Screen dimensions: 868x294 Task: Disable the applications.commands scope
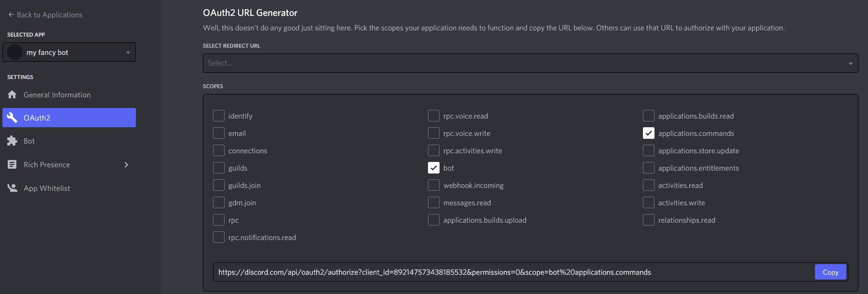point(648,133)
